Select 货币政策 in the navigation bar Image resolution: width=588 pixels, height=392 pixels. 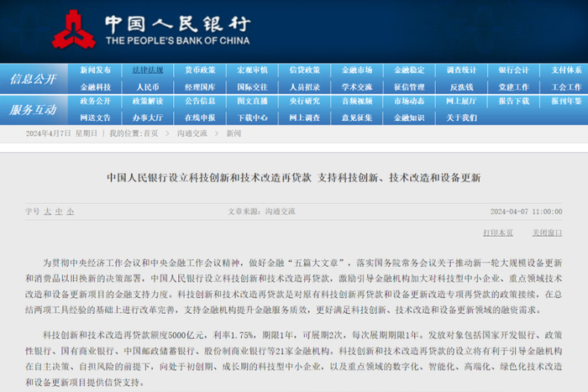click(200, 70)
